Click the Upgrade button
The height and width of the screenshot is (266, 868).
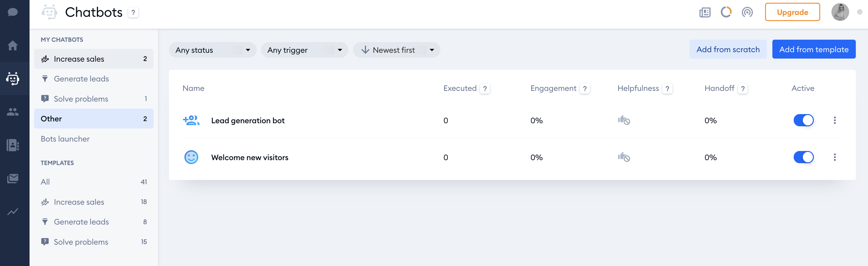point(792,12)
